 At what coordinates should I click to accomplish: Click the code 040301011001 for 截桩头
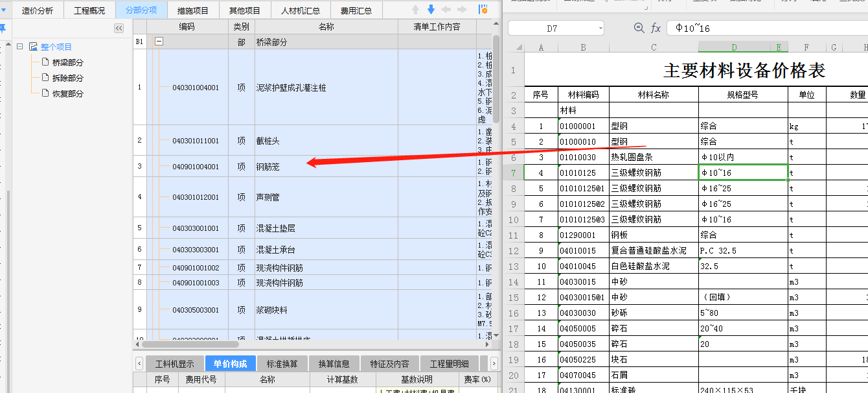tap(196, 141)
